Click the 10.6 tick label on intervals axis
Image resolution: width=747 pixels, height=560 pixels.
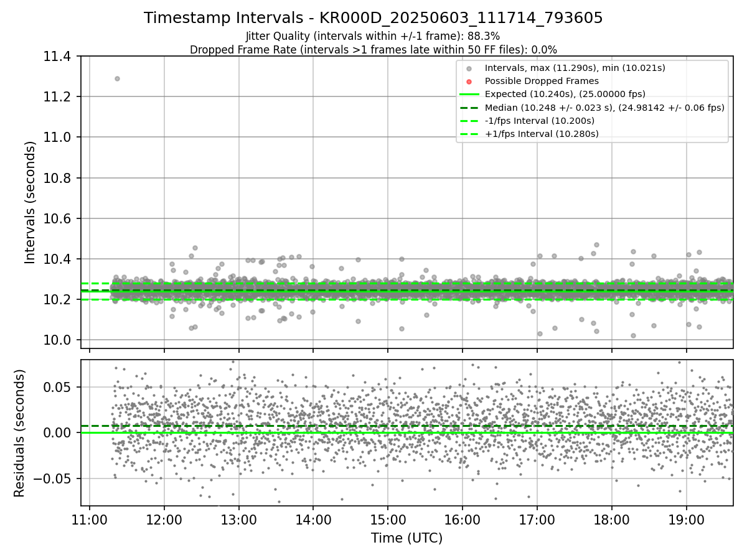tap(57, 218)
